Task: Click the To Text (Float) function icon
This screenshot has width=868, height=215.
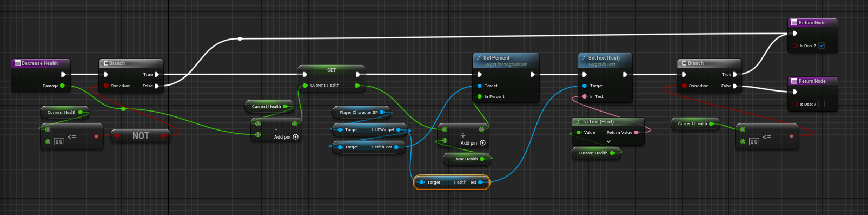Action: pos(578,122)
